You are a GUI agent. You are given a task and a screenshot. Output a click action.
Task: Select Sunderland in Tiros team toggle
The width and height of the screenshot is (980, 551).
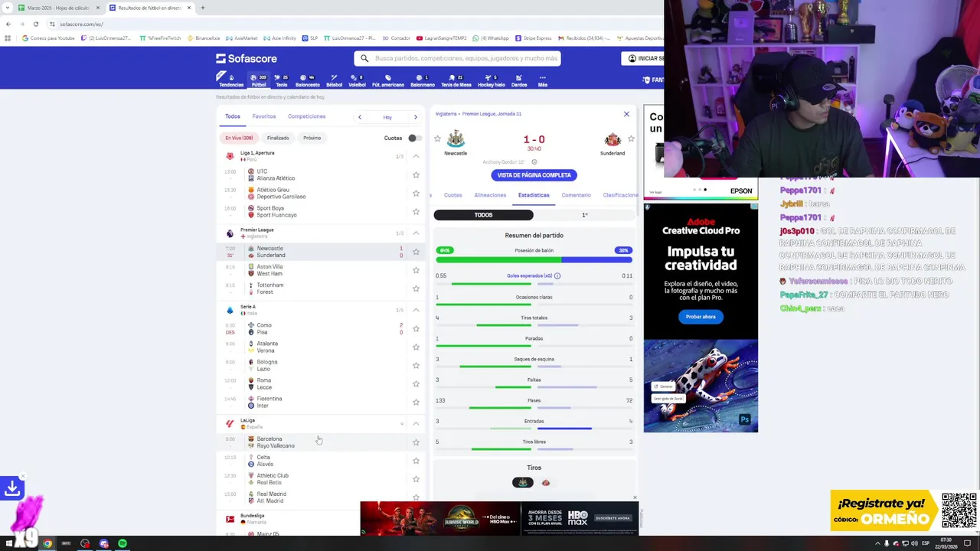point(545,483)
